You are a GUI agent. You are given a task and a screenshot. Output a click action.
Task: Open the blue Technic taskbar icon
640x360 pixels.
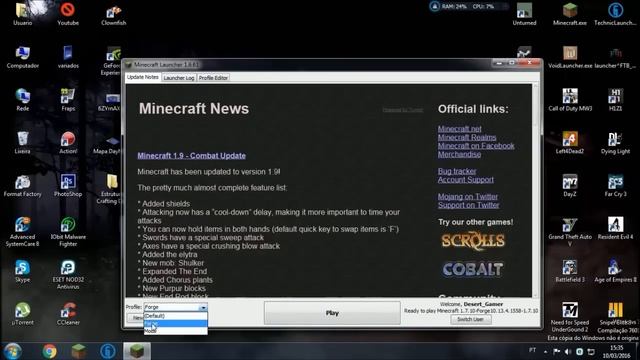pos(108,351)
